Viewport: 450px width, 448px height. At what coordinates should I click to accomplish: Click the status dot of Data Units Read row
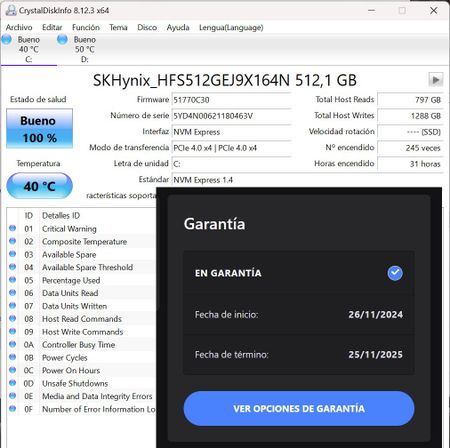coord(13,292)
